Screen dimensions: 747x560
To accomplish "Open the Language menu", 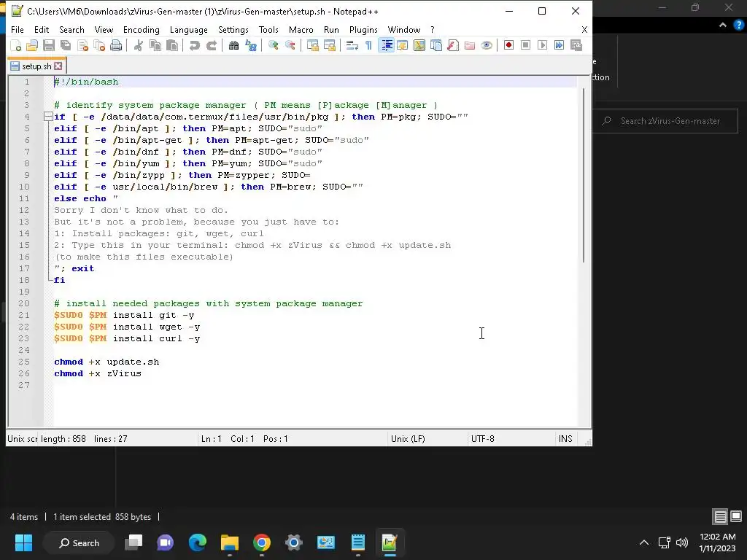I will pyautogui.click(x=189, y=29).
